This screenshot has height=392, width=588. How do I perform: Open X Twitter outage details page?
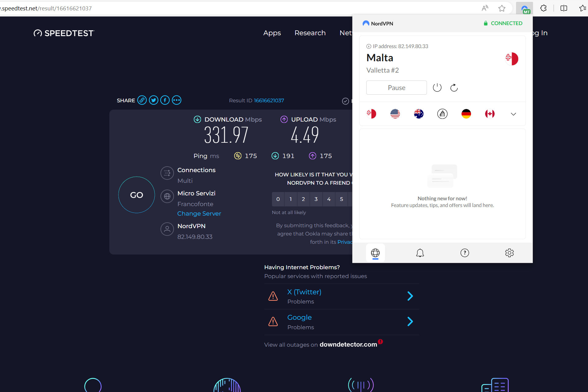[410, 296]
